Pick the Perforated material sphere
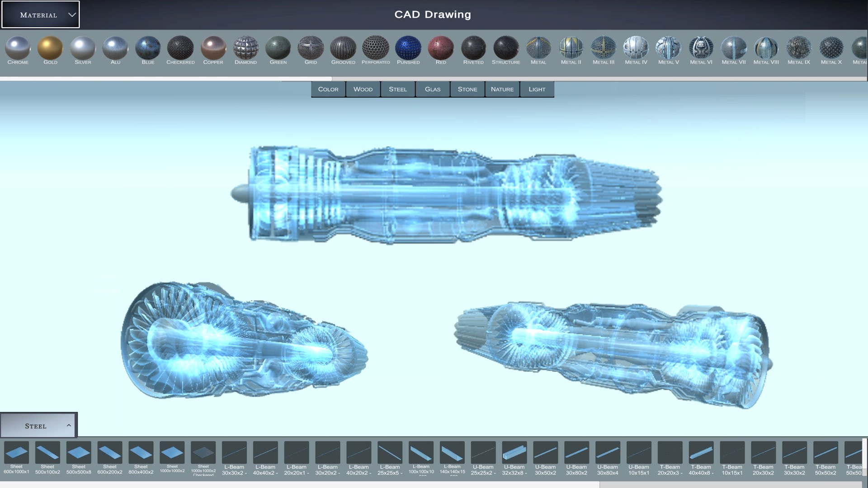 point(376,48)
